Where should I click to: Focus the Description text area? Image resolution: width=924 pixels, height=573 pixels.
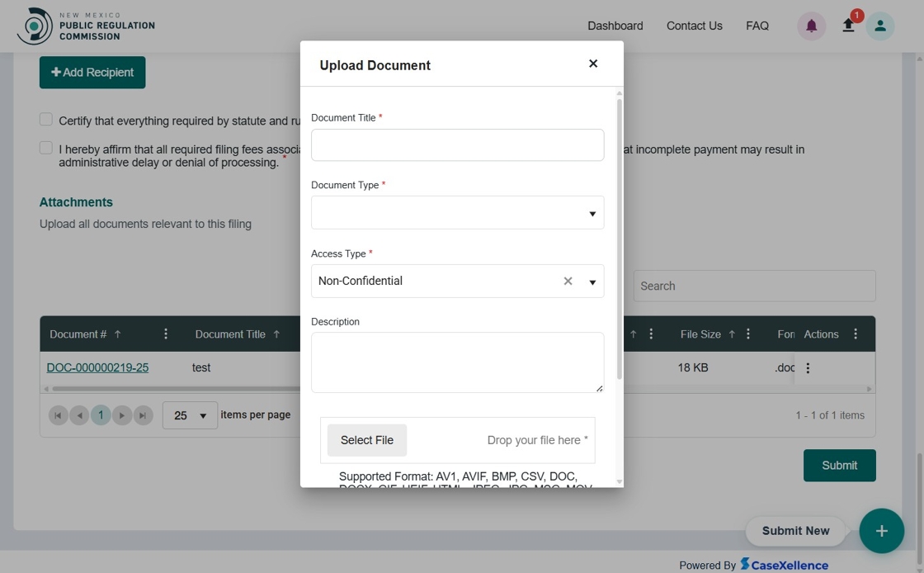[x=457, y=362]
